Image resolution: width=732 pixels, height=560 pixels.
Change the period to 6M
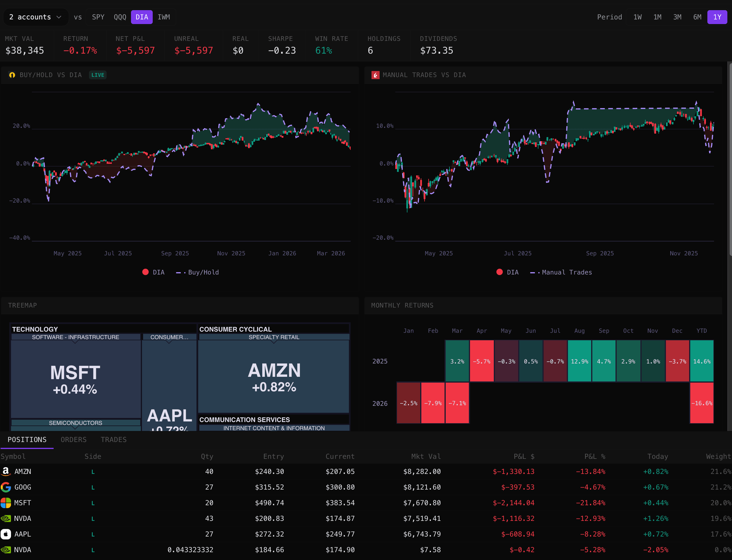697,17
